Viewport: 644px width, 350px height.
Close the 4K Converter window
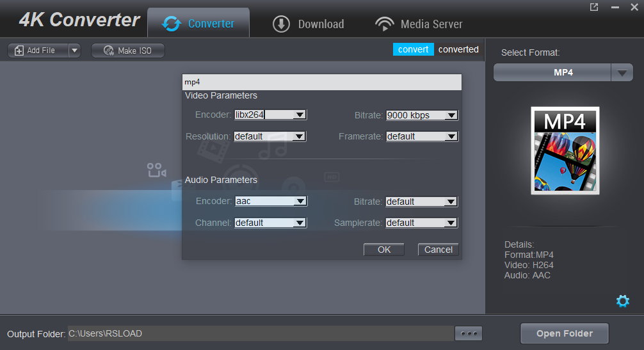click(x=634, y=7)
